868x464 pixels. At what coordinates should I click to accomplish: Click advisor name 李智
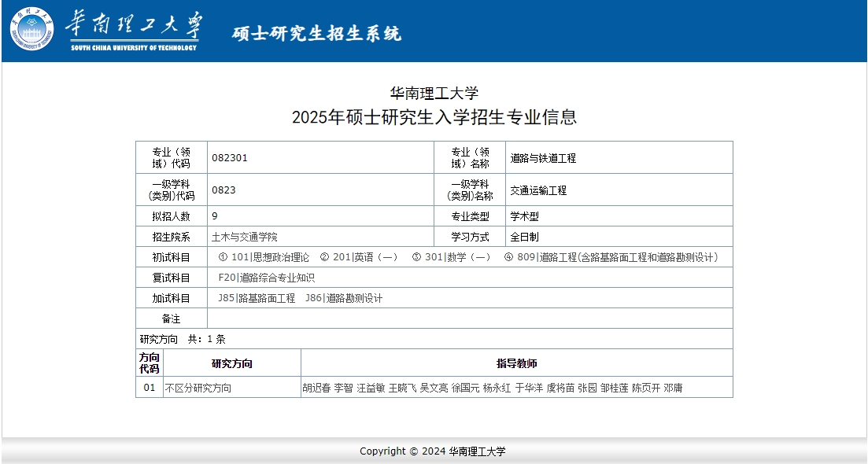coord(343,388)
